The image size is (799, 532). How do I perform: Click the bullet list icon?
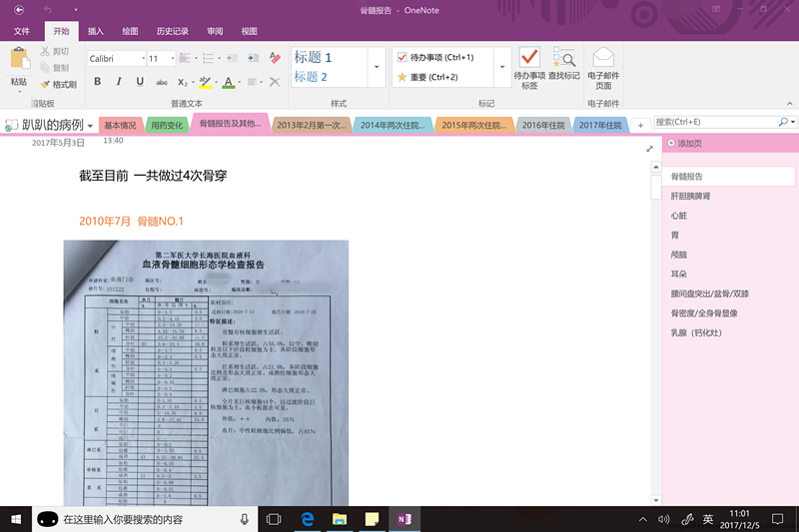(185, 58)
